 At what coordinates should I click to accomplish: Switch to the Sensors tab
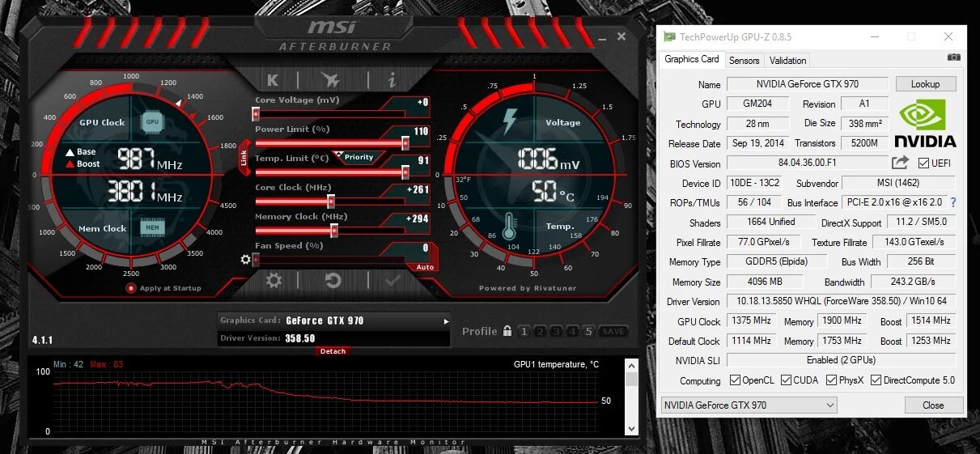[x=745, y=61]
